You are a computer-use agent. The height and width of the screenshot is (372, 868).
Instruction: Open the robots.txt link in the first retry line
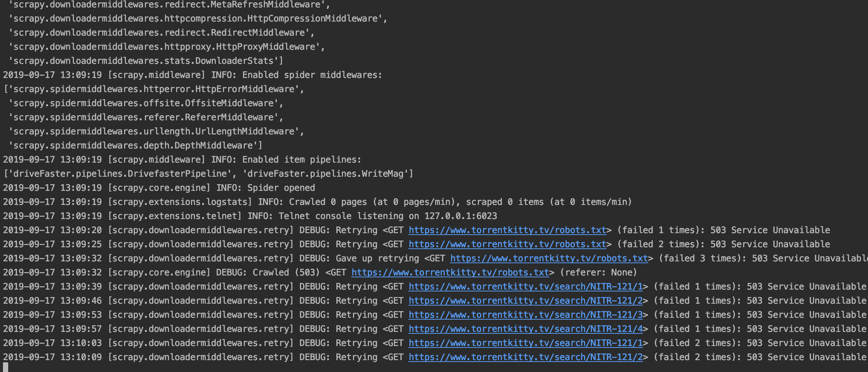507,230
